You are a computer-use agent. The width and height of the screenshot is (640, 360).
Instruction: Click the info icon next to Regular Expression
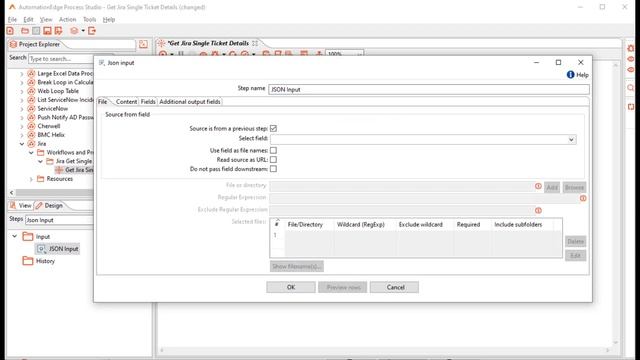tap(583, 198)
